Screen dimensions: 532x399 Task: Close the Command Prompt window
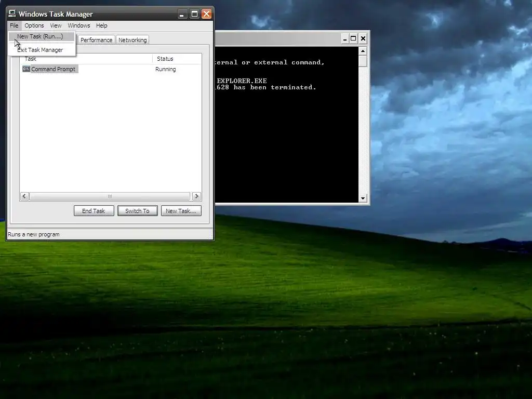point(363,38)
